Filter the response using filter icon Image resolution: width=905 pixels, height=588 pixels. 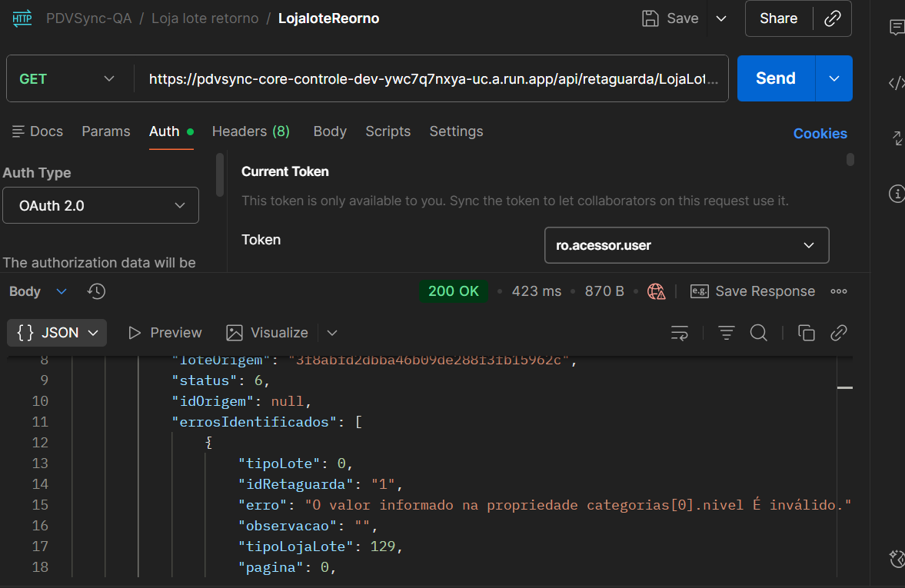[x=727, y=333]
